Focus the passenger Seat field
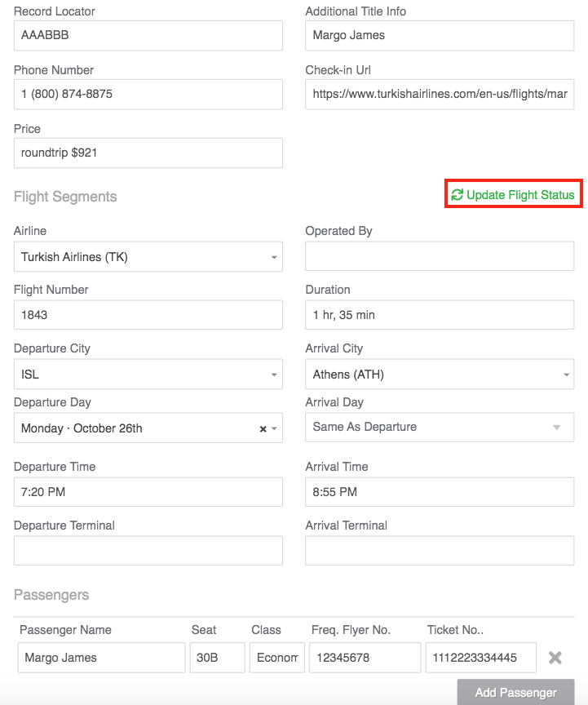 (x=218, y=658)
